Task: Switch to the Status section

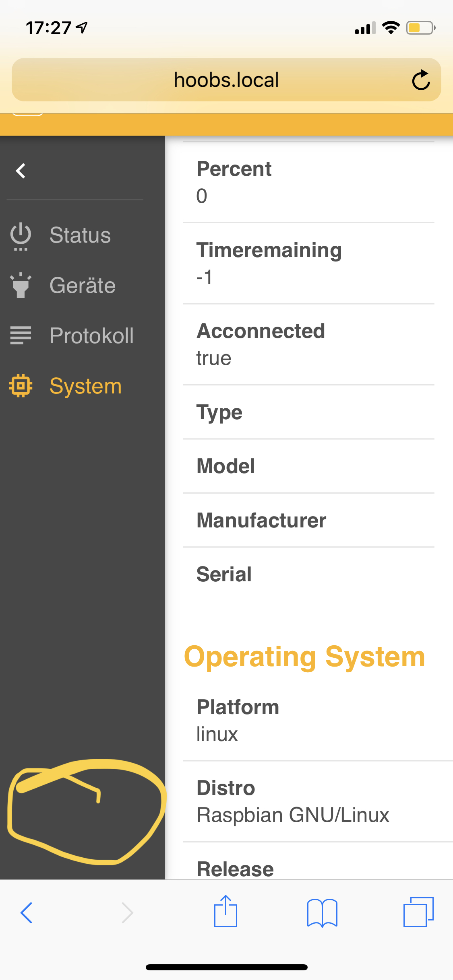Action: coord(80,235)
